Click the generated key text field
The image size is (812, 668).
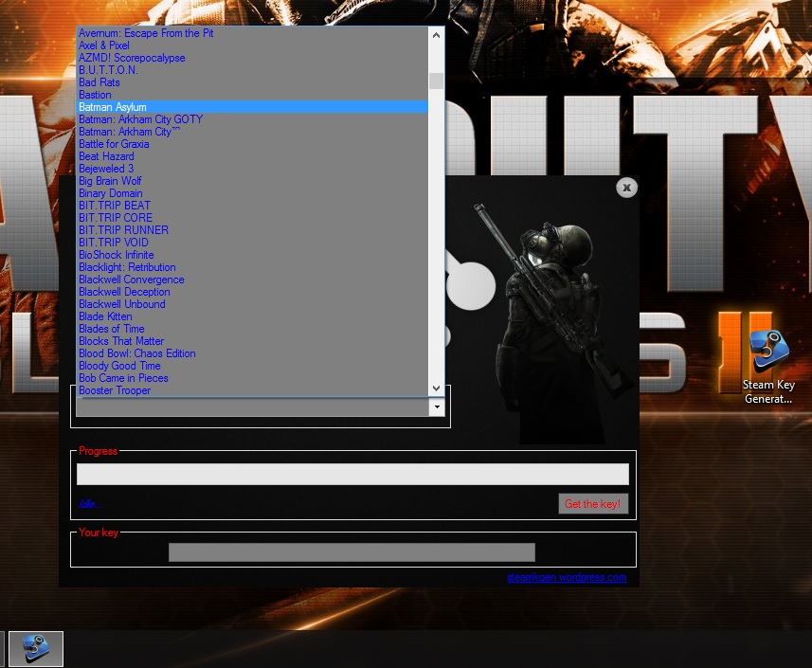(351, 551)
